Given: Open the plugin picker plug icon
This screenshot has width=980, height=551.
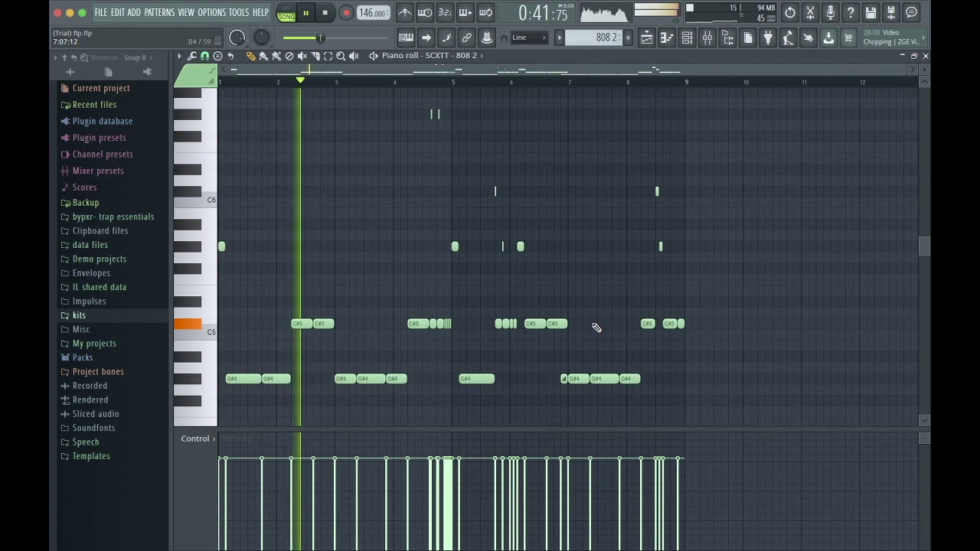Looking at the screenshot, I should tap(768, 38).
